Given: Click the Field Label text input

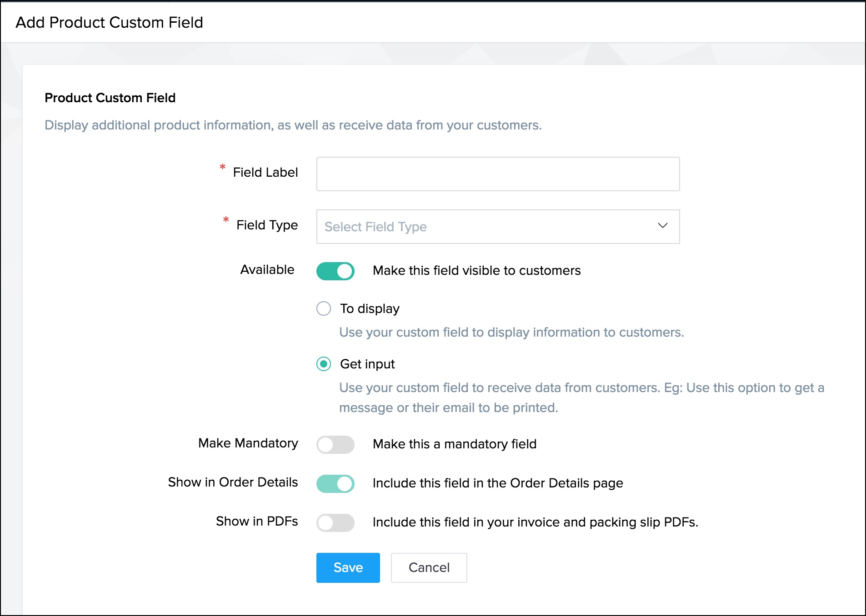Looking at the screenshot, I should pyautogui.click(x=498, y=174).
